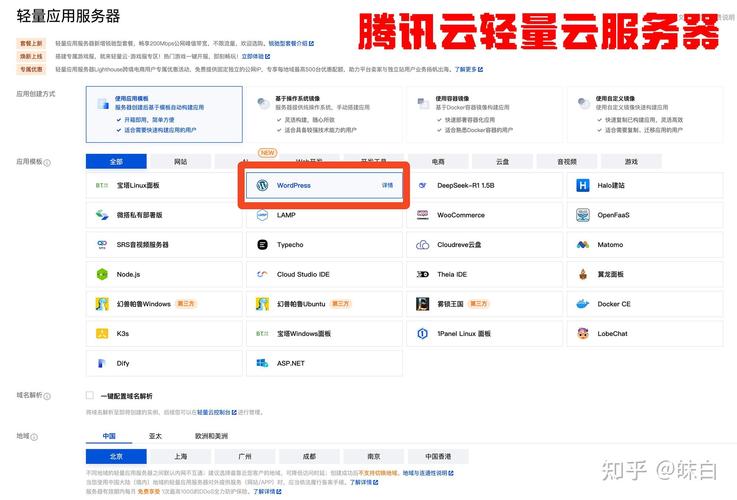Switch to the 云盘 template tab
Viewport: 737px width, 500px height.
point(502,161)
